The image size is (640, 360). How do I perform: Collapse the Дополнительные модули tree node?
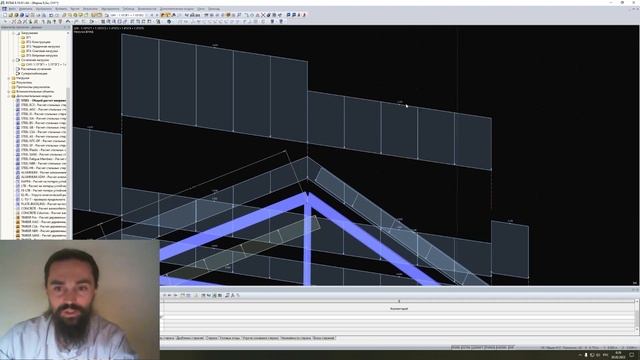9,96
